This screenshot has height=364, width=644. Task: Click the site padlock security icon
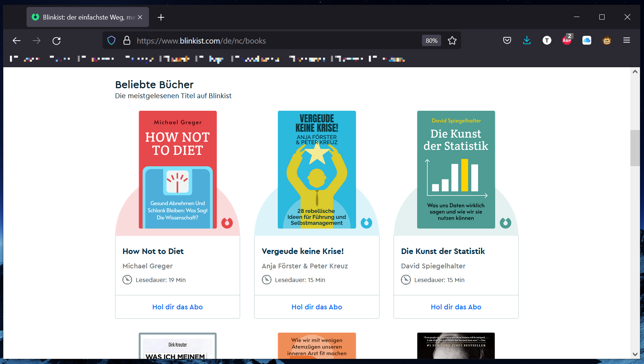[x=127, y=41]
